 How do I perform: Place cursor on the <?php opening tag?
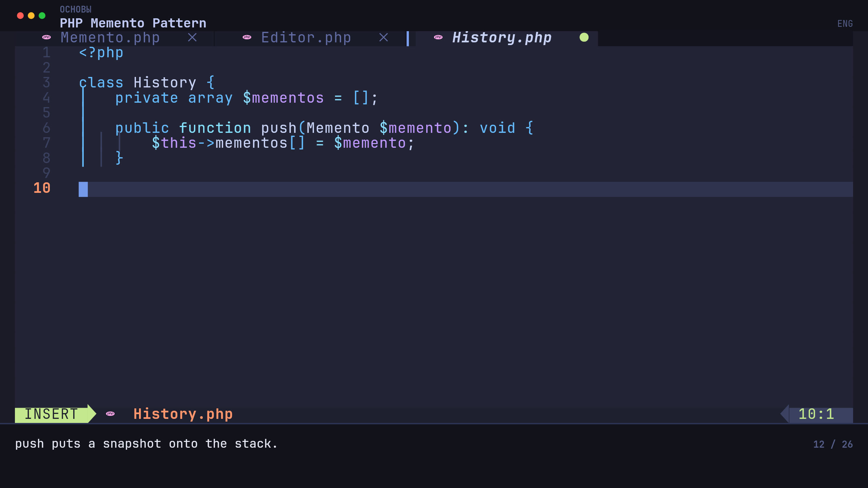101,53
